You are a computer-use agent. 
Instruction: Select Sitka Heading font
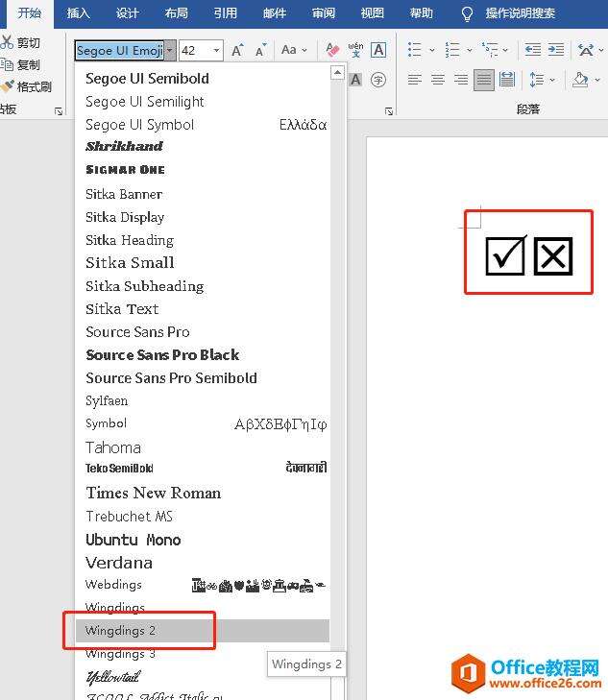203,240
